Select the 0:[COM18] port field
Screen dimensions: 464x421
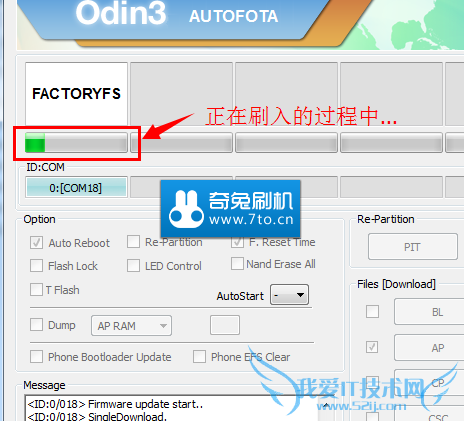pos(76,187)
